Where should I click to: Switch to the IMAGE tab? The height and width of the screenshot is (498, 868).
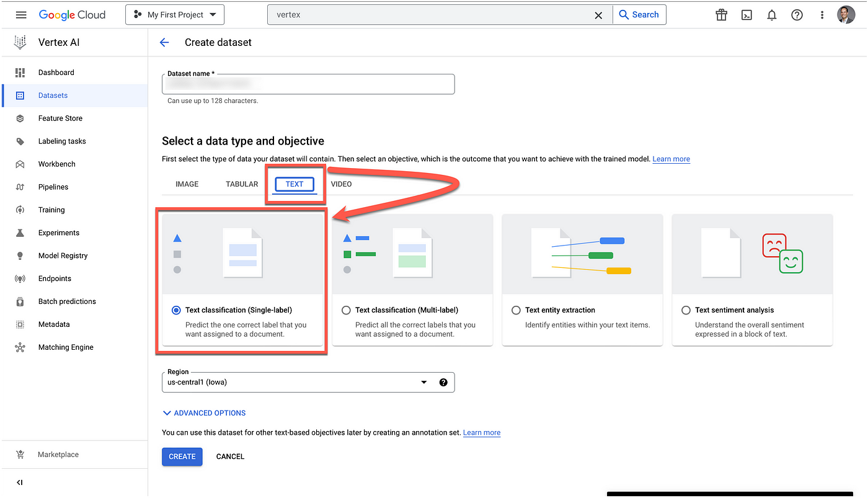187,184
